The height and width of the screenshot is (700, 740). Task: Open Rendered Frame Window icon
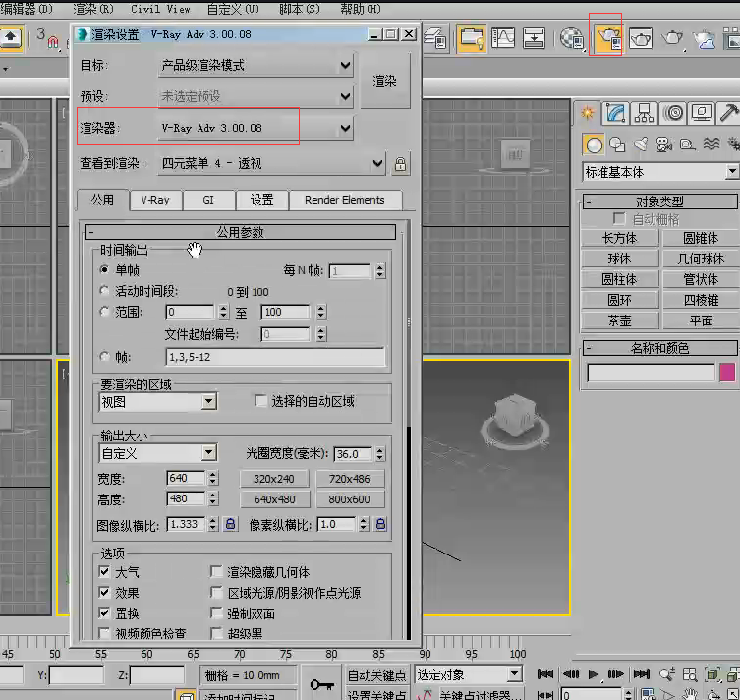[640, 37]
